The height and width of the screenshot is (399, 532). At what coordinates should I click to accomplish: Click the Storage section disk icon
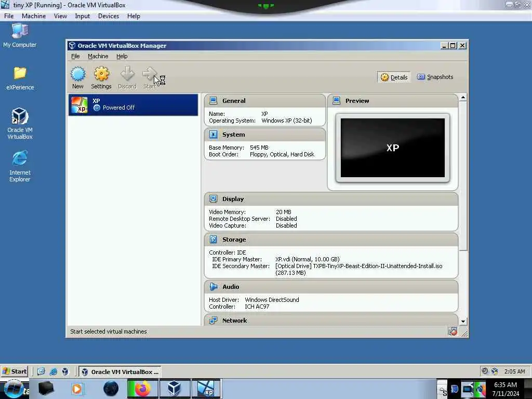pos(213,239)
